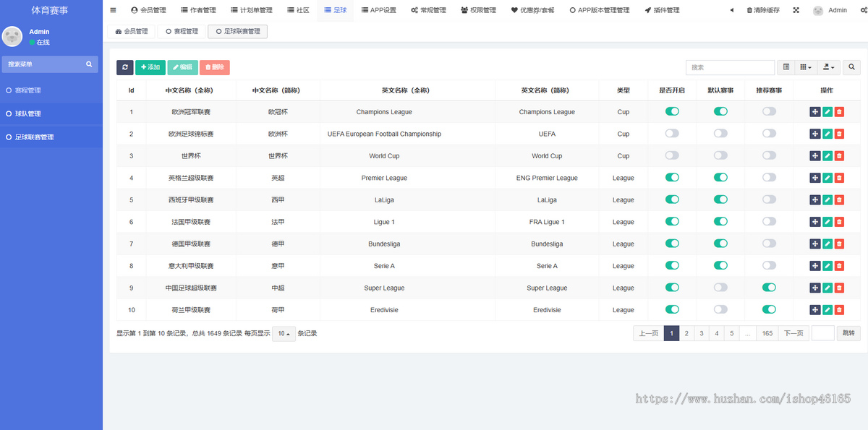The width and height of the screenshot is (868, 430).
Task: Click sidebar search magnifier icon
Action: click(x=89, y=64)
